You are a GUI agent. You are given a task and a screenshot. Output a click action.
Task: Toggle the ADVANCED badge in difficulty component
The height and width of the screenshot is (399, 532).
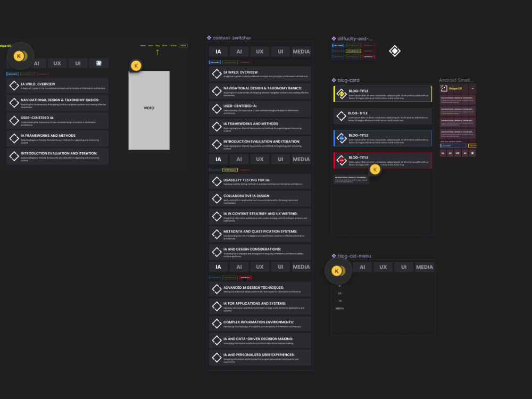pos(368,55)
